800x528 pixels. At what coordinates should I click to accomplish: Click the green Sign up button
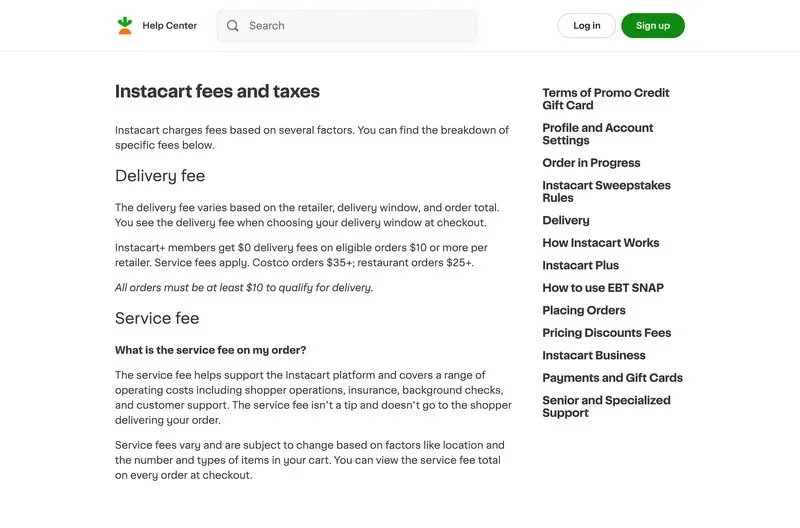tap(653, 26)
